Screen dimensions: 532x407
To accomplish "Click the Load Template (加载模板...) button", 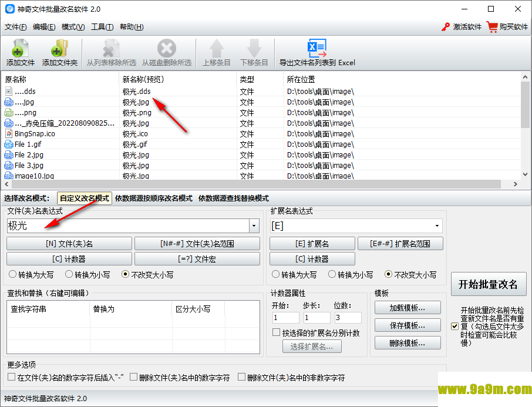I will [x=408, y=308].
